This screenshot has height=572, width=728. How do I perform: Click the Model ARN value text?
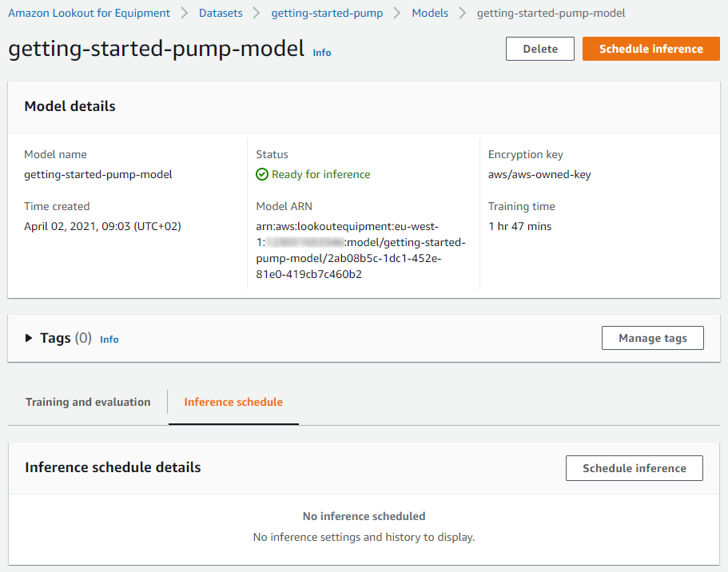(360, 250)
